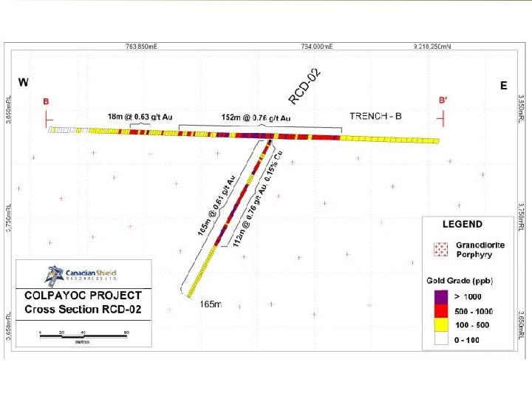Click the Granodiorite Porphyry legend pattern box
Image resolution: width=532 pixels, height=399 pixels.
[x=441, y=250]
